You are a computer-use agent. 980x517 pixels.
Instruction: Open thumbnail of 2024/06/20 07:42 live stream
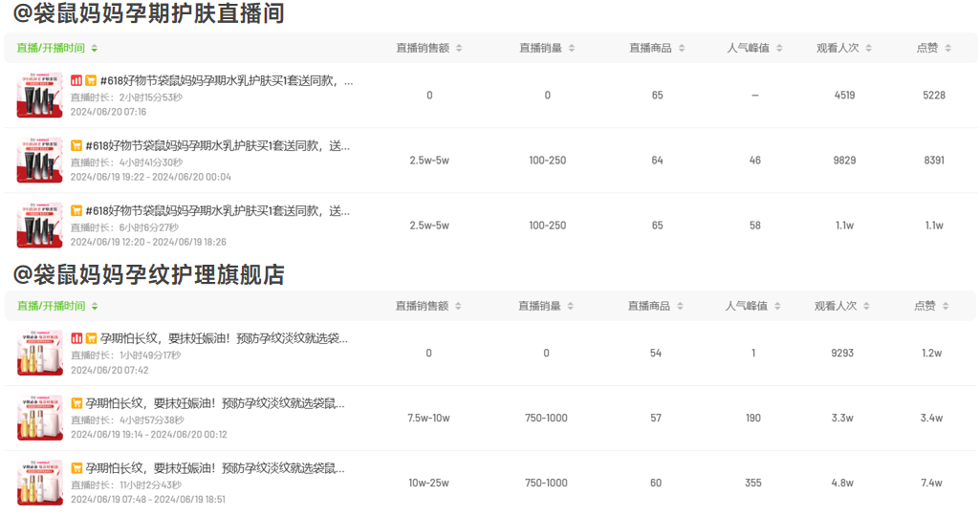pyautogui.click(x=39, y=354)
